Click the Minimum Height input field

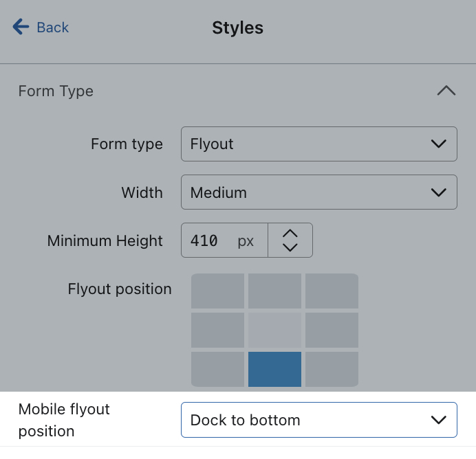[206, 240]
